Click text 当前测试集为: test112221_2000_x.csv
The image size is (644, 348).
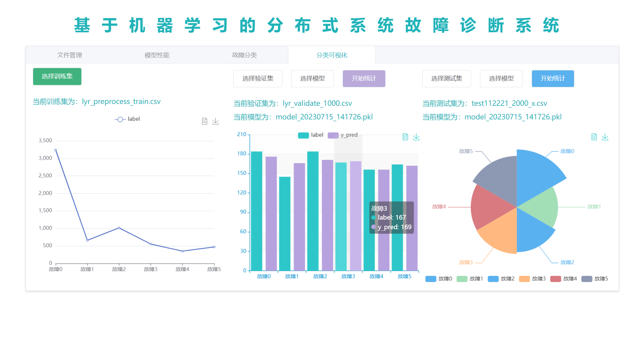485,103
